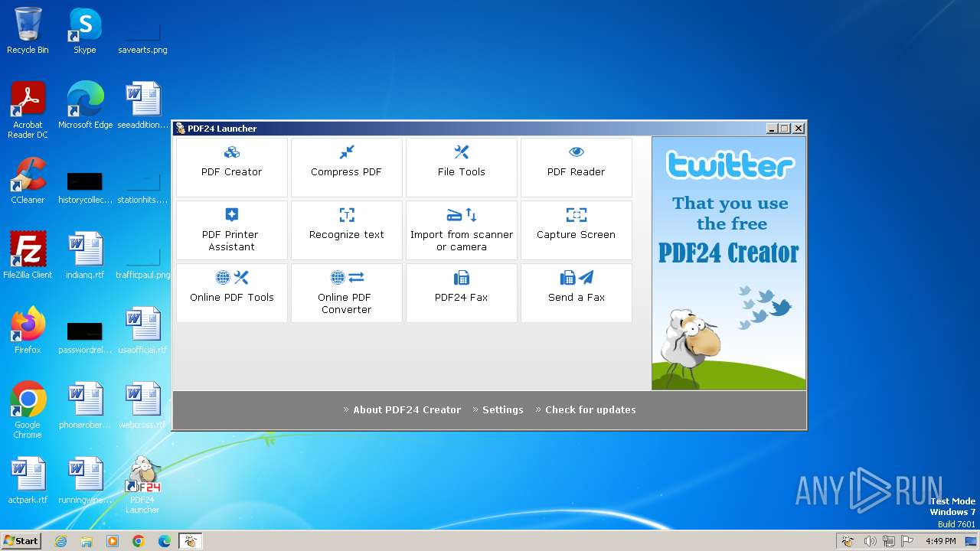Click the taskbar clock 4:49 PM
Screen dimensions: 980x551
(x=940, y=541)
